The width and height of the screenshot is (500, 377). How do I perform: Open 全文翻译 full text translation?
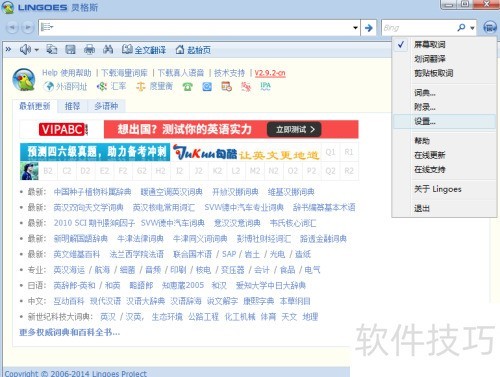[x=144, y=50]
